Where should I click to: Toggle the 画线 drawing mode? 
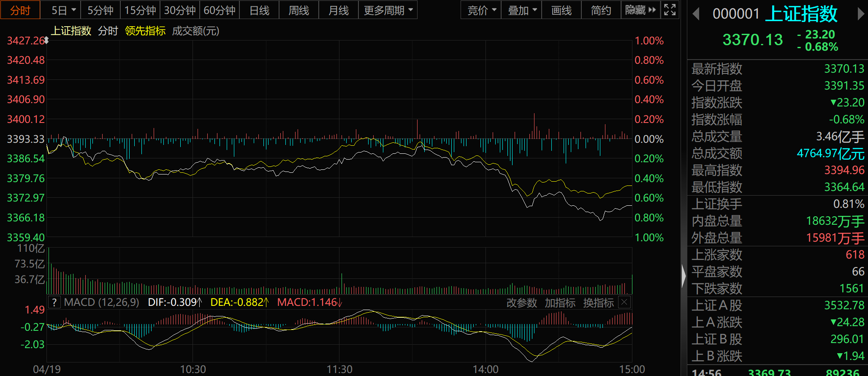(x=561, y=10)
